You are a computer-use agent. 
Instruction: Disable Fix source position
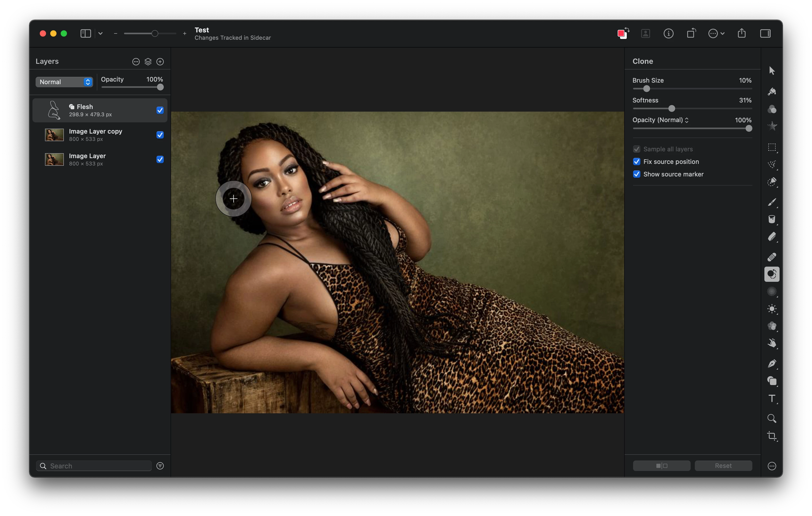tap(636, 162)
